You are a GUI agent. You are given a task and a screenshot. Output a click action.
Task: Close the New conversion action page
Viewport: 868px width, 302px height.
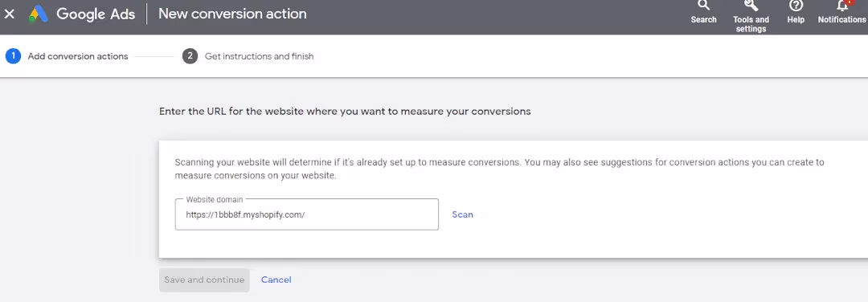[x=10, y=14]
